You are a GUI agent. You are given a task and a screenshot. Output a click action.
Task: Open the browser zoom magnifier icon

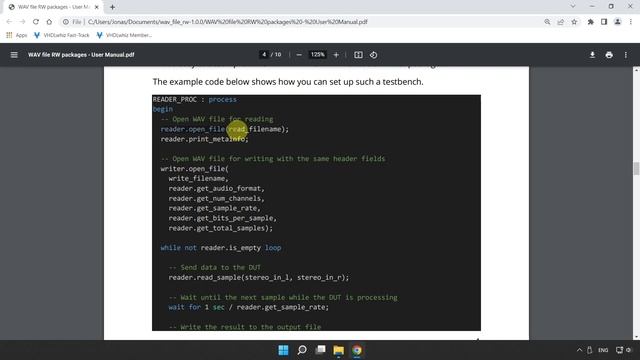(547, 22)
